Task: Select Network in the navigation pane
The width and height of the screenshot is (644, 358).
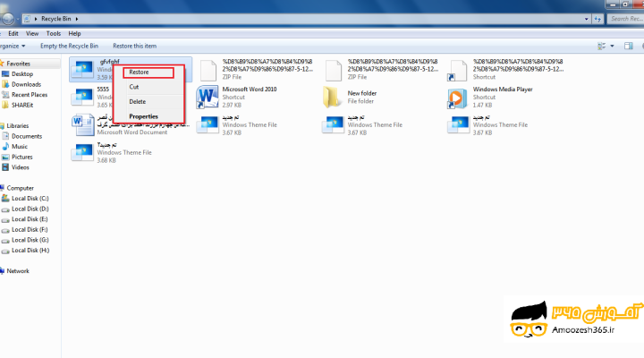Action: tap(17, 271)
